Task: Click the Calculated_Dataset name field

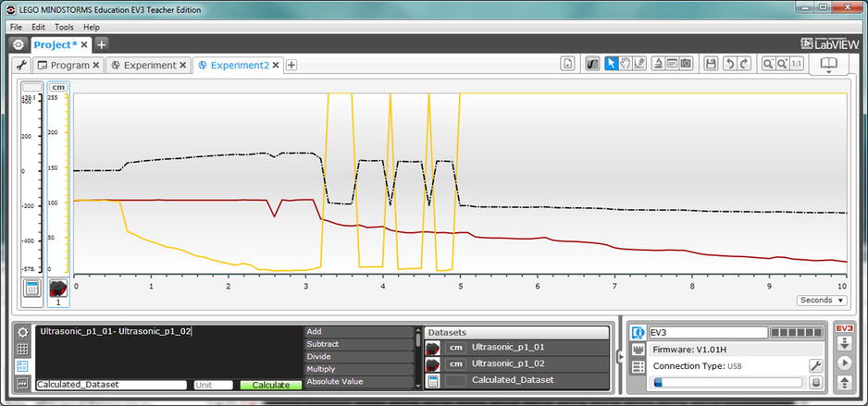Action: [x=111, y=385]
